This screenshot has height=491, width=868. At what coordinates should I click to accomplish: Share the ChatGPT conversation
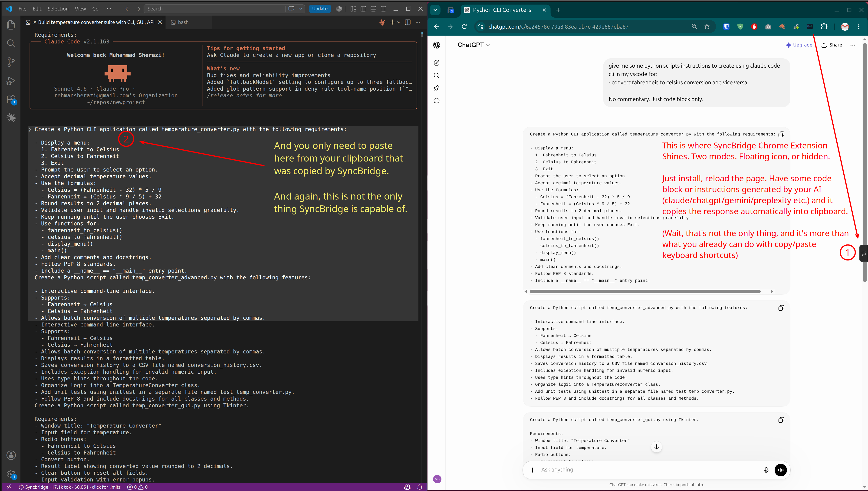832,45
